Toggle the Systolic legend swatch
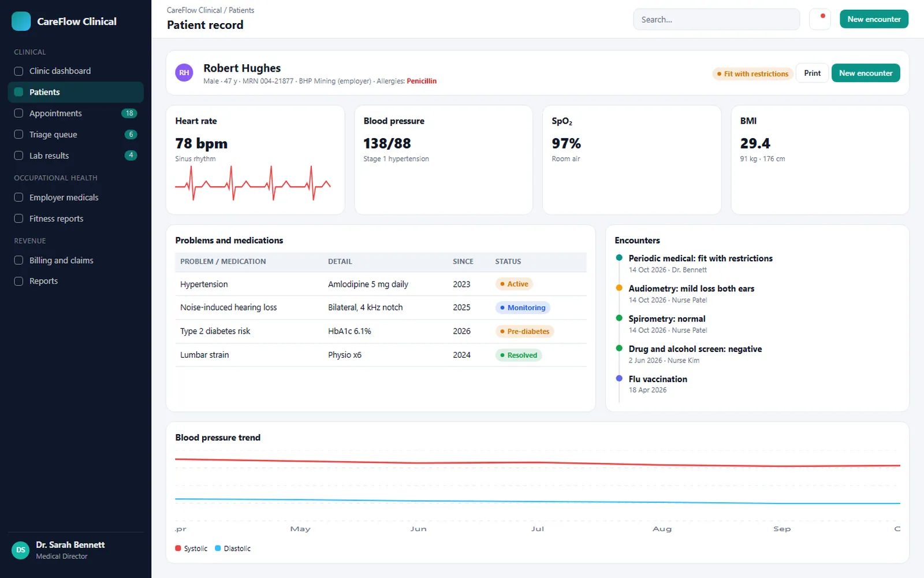The width and height of the screenshot is (924, 578). tap(178, 548)
